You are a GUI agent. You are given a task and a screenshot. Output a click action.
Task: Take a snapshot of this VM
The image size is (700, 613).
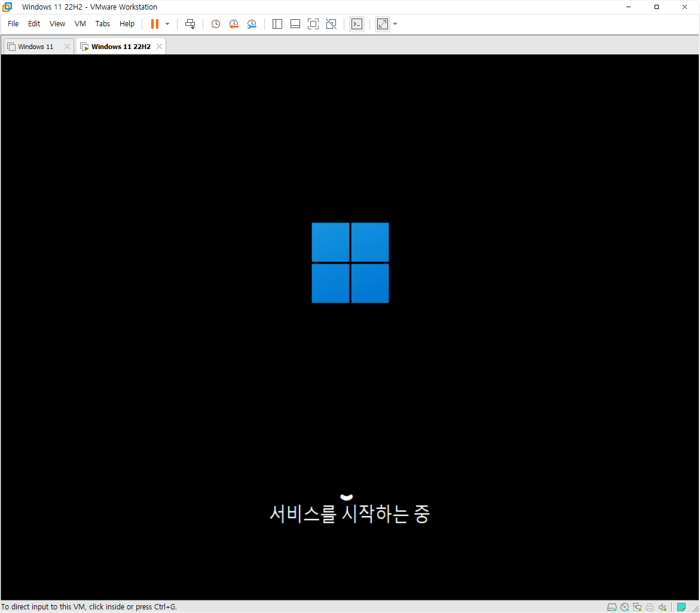[216, 24]
